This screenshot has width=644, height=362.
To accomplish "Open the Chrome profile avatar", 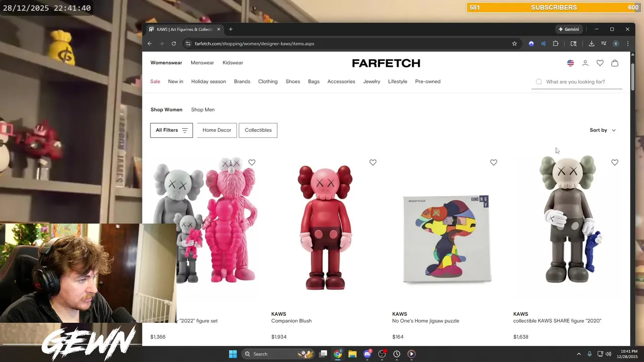I will point(615,44).
